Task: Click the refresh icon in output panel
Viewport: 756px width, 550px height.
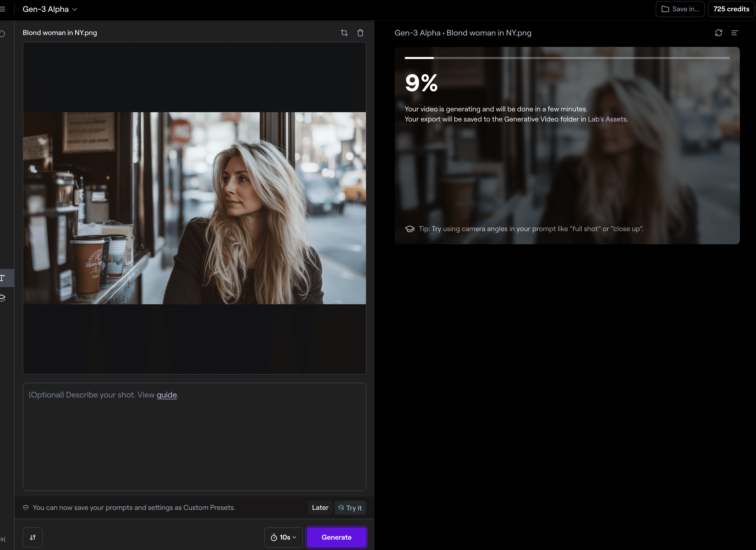Action: [x=718, y=33]
